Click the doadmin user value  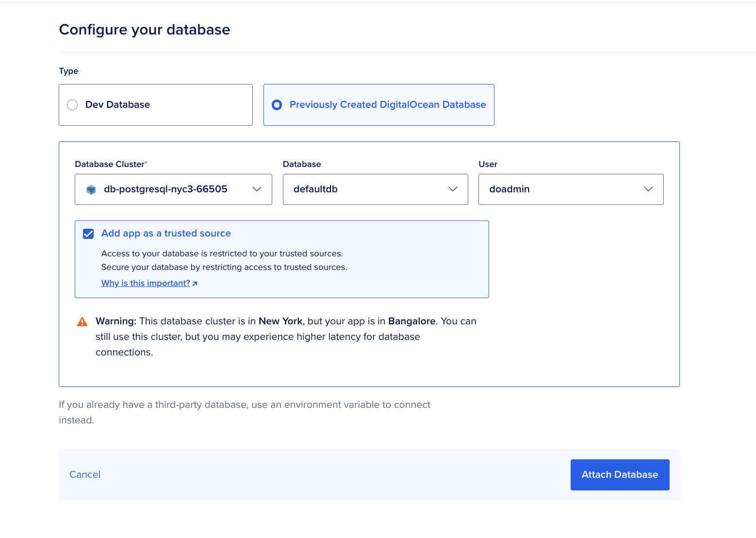click(509, 189)
